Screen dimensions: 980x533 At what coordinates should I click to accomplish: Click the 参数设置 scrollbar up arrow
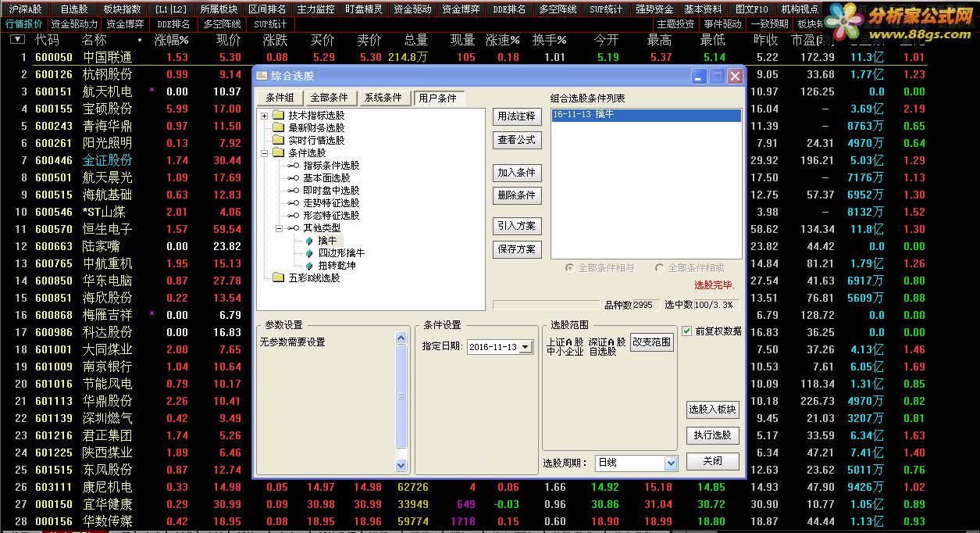(x=401, y=338)
